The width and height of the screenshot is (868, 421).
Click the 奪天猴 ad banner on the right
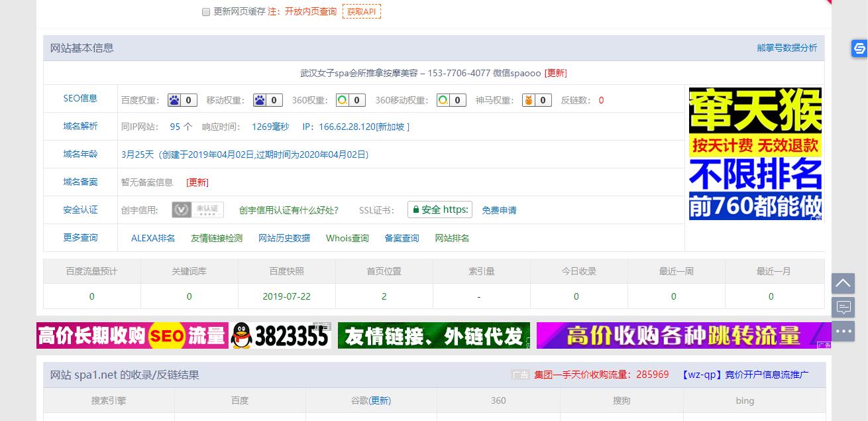[x=755, y=154]
